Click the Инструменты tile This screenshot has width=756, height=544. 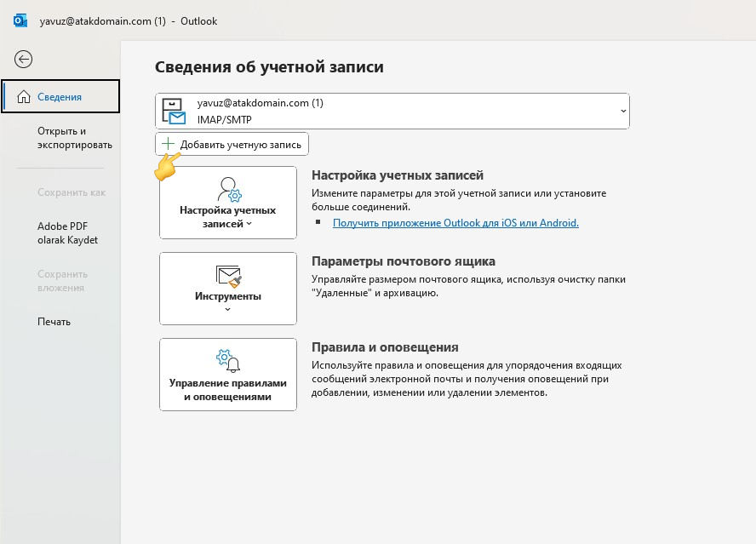point(227,289)
